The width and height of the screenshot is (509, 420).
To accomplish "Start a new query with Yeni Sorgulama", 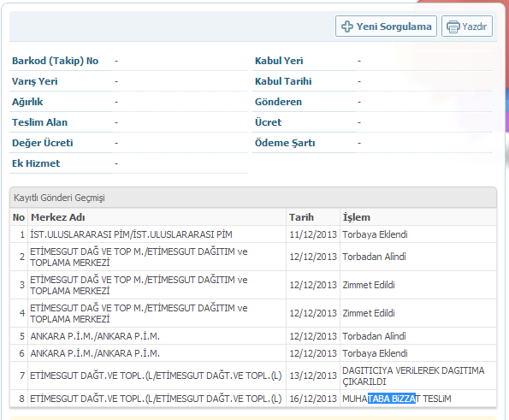I will 386,27.
